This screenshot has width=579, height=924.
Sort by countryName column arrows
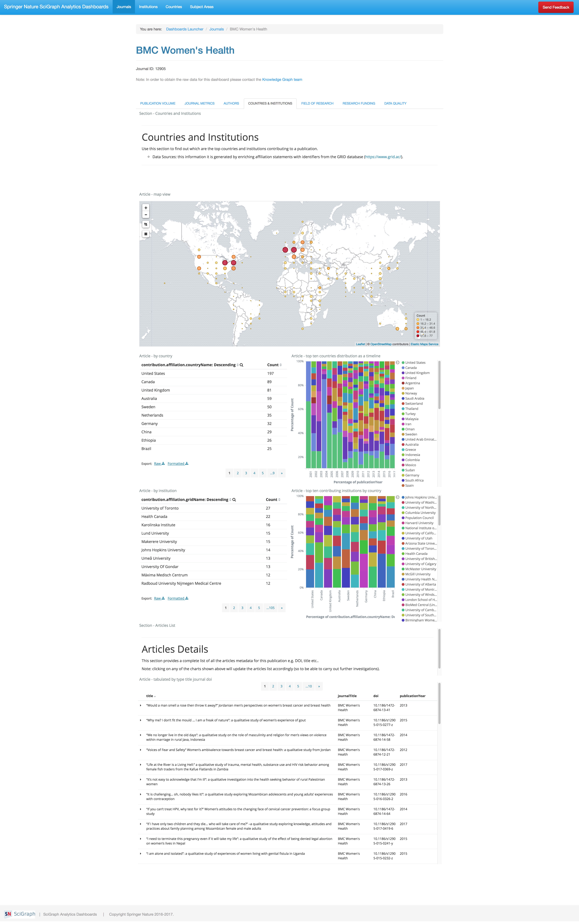tap(237, 365)
